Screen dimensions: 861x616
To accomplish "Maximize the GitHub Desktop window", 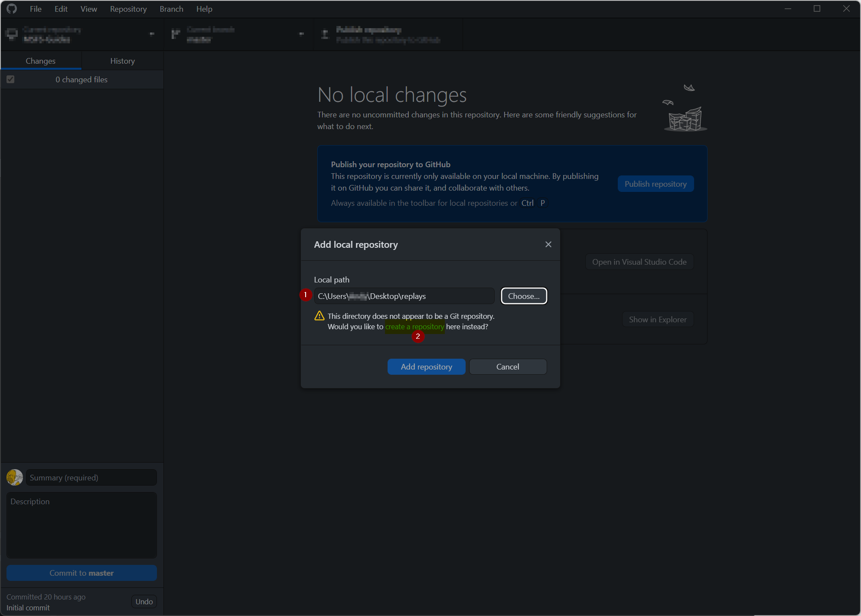I will click(x=817, y=9).
